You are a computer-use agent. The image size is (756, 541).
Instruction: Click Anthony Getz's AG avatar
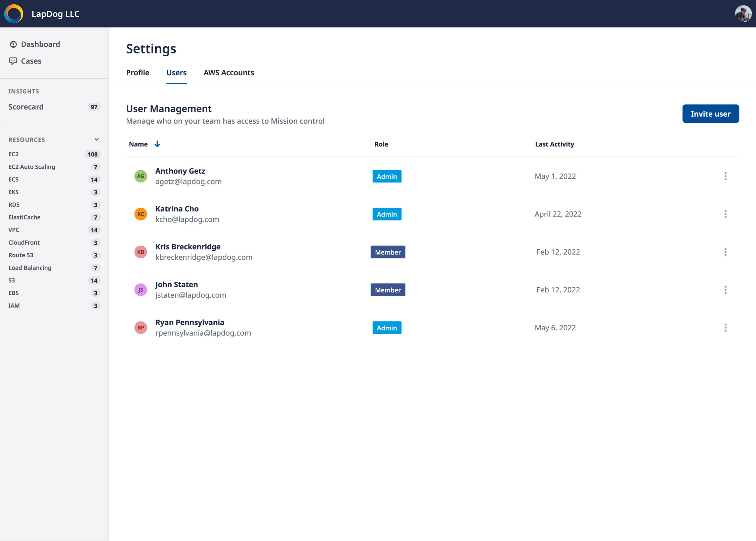[141, 176]
